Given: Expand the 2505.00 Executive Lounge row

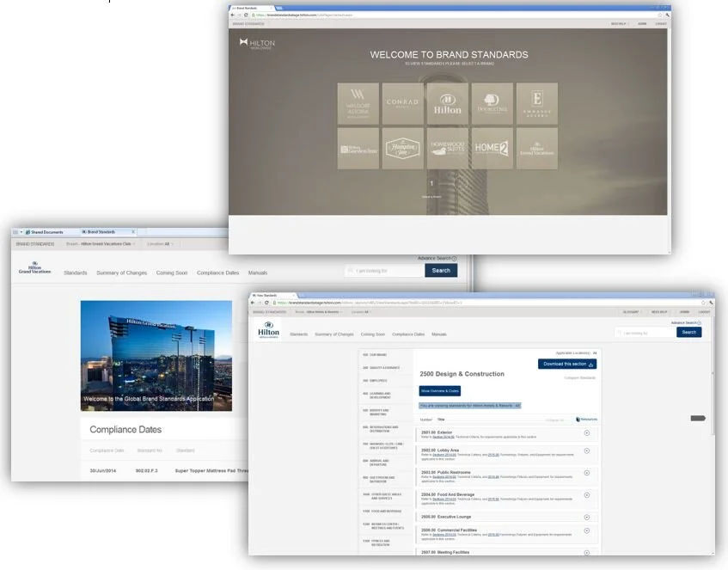Looking at the screenshot, I should tap(587, 517).
